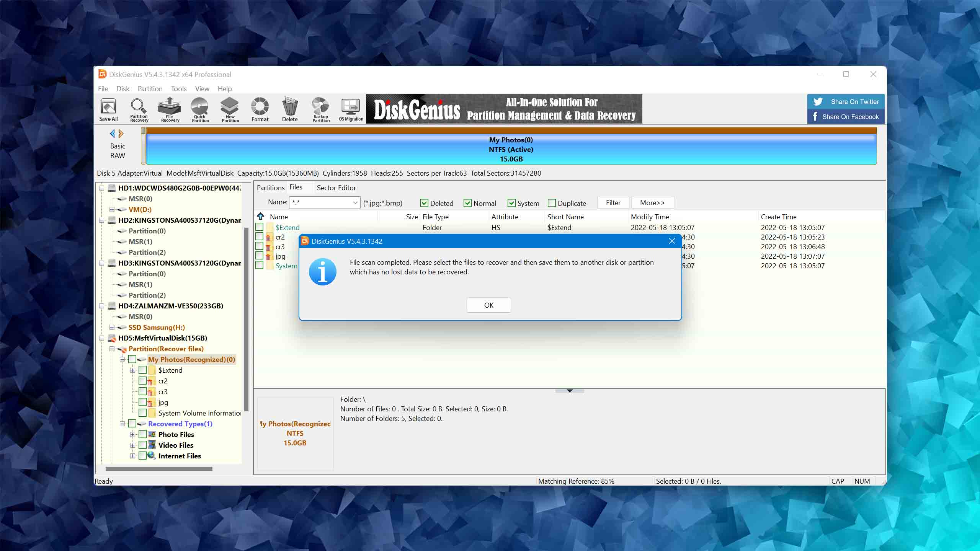Select HD4:ZALMANZM-VE350 disk in tree
This screenshot has height=551, width=980.
(170, 306)
